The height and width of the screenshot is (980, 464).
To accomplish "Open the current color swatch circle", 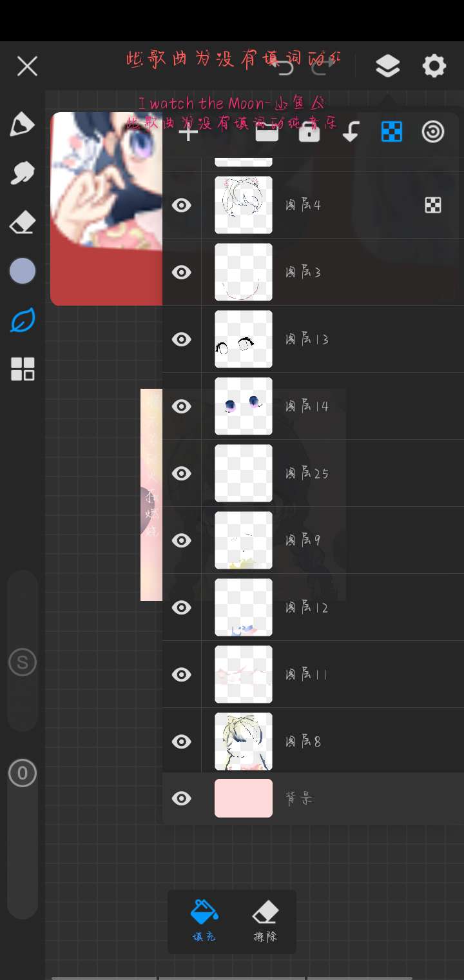I will pyautogui.click(x=22, y=271).
